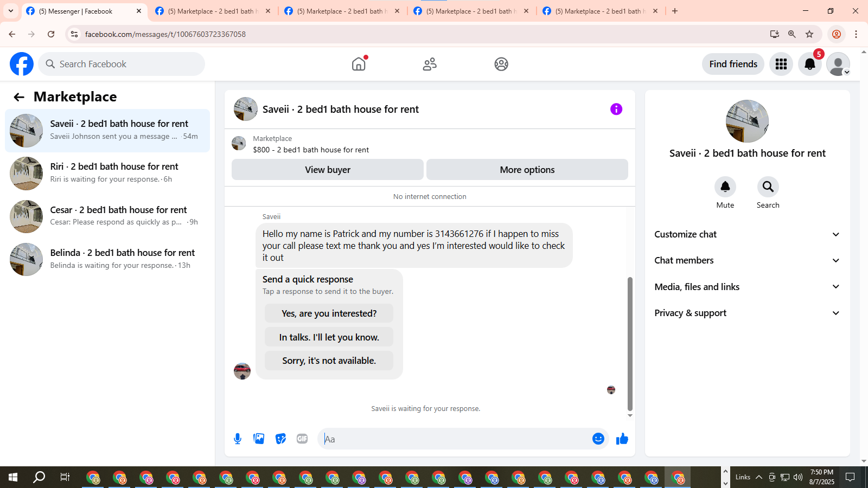868x488 pixels.
Task: Focus the Search Facebook field
Action: pos(122,64)
